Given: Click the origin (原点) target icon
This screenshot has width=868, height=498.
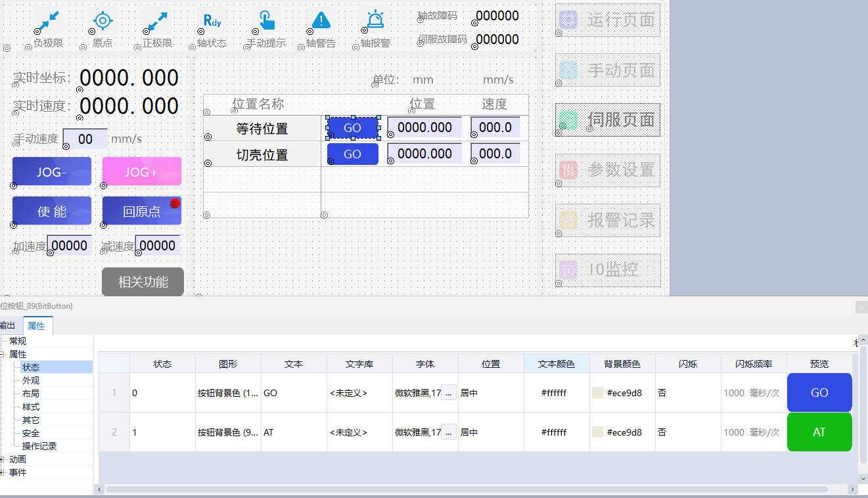Looking at the screenshot, I should [103, 21].
